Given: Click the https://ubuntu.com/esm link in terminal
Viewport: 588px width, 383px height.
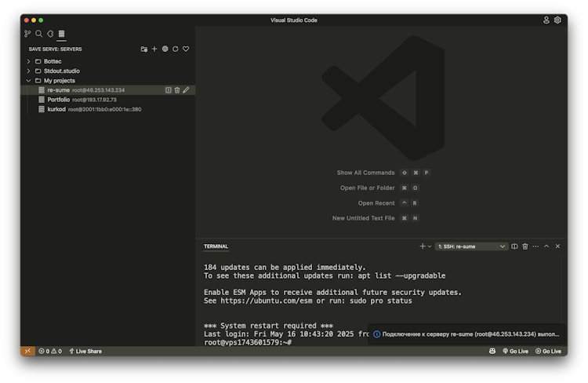Looking at the screenshot, I should (x=267, y=301).
